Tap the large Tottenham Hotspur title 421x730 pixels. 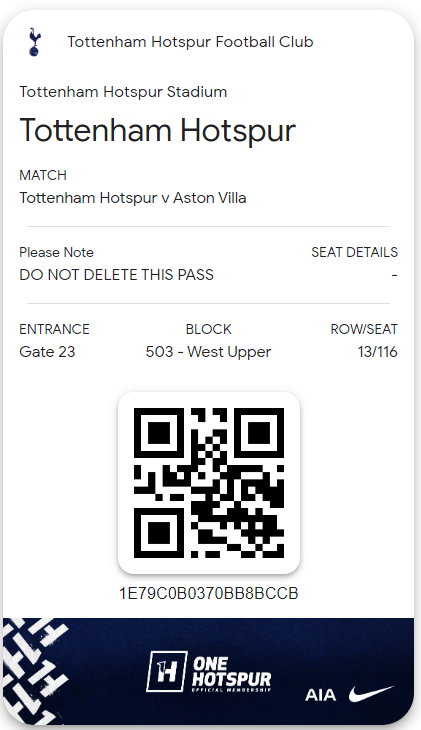tap(157, 130)
